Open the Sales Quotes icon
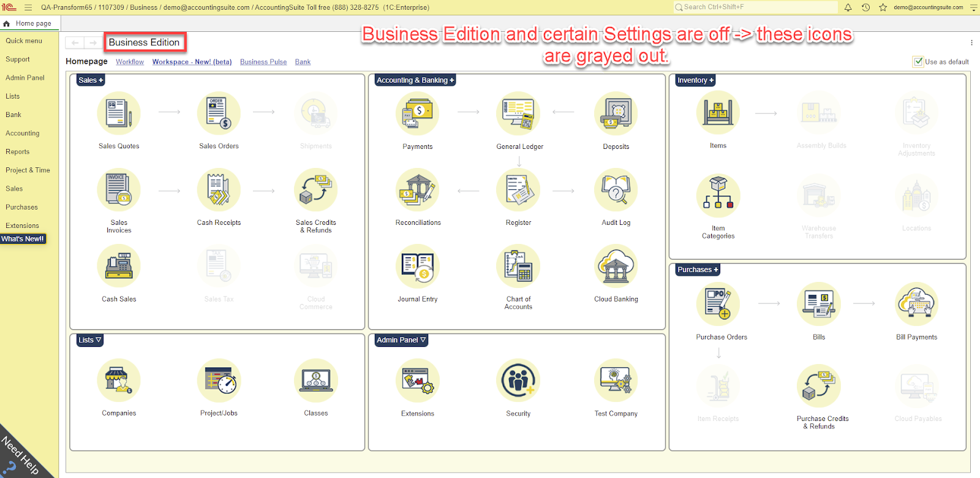Viewport: 980px width, 478px height. 119,113
